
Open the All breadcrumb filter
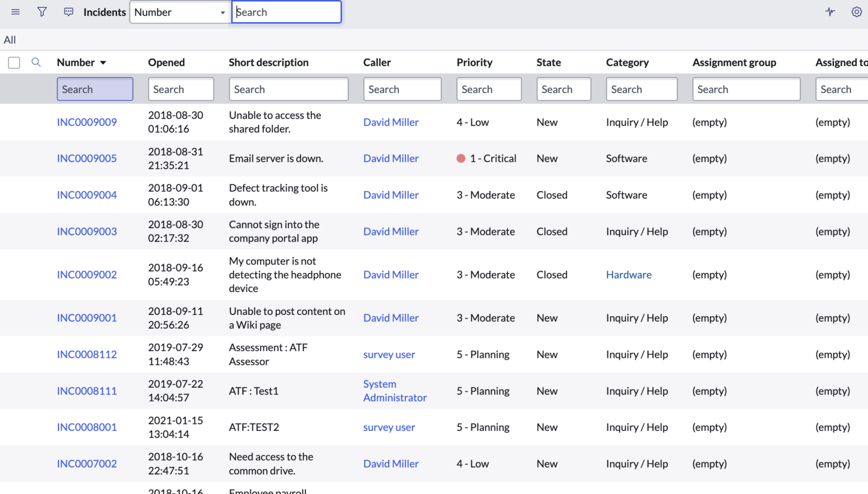pyautogui.click(x=10, y=40)
